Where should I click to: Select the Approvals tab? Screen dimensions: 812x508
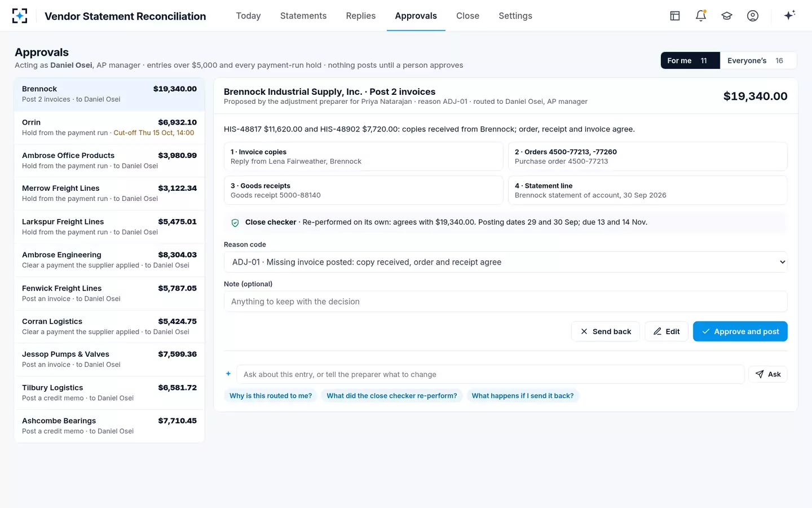click(416, 16)
